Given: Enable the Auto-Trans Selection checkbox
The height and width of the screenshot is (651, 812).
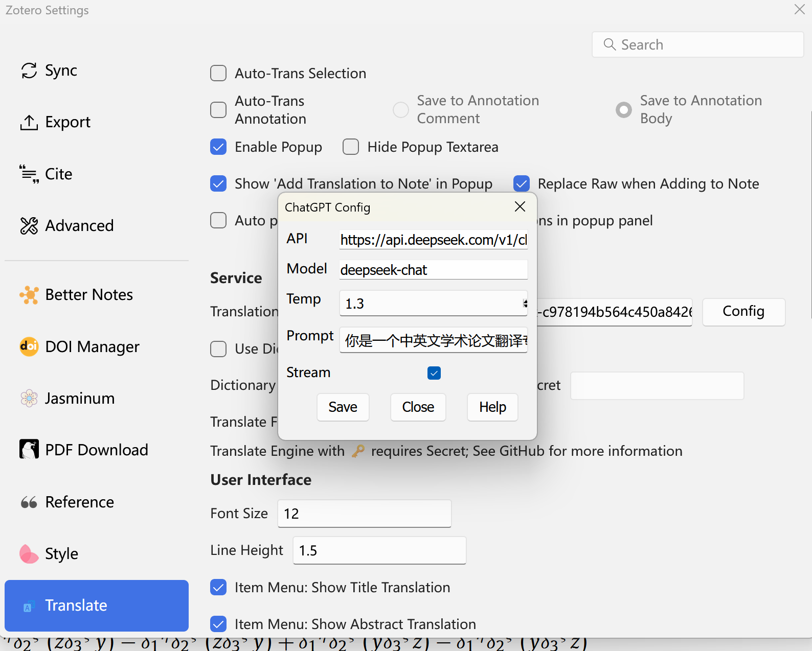Looking at the screenshot, I should 218,74.
